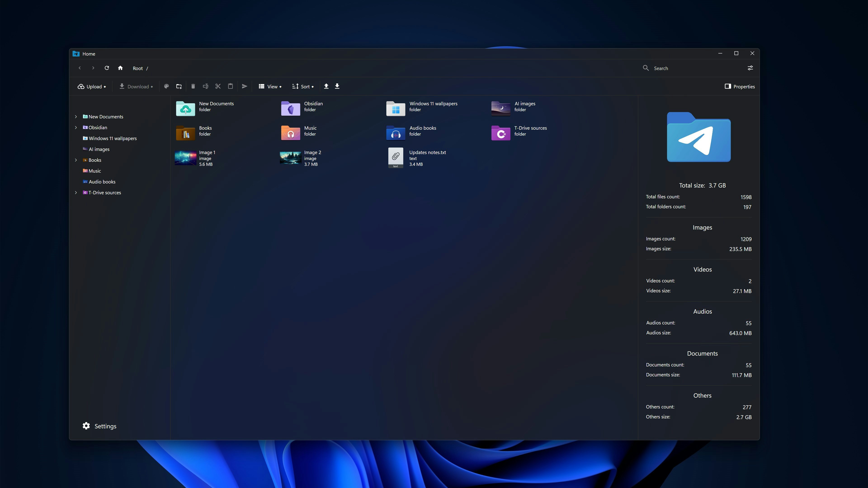Select the Image 1 thumbnail
Viewport: 868px width, 488px height.
[185, 158]
